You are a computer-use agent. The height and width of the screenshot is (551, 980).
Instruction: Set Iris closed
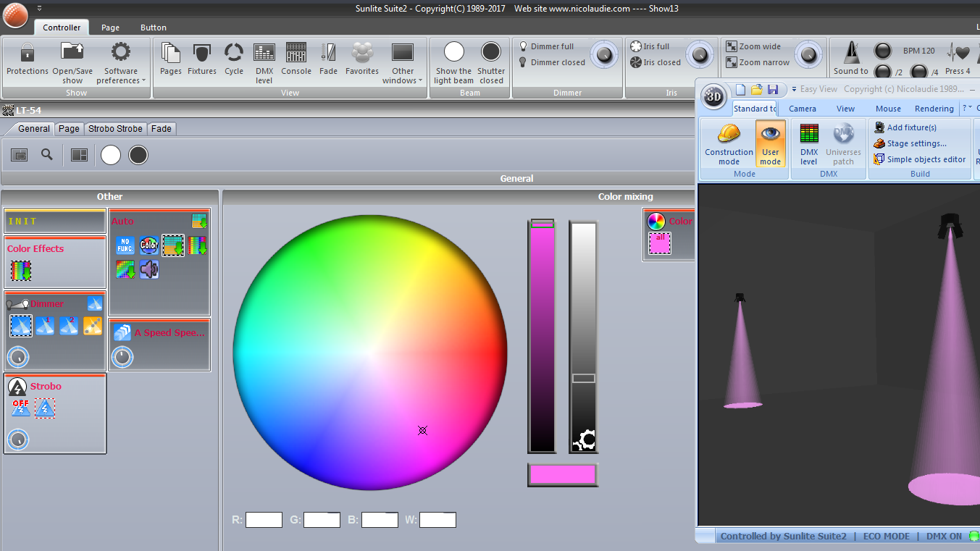(x=655, y=62)
